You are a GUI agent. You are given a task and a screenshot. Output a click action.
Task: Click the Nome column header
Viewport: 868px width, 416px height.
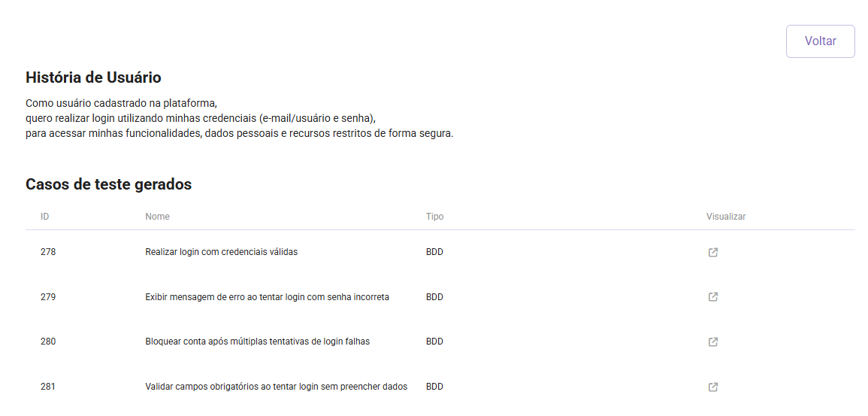(157, 217)
